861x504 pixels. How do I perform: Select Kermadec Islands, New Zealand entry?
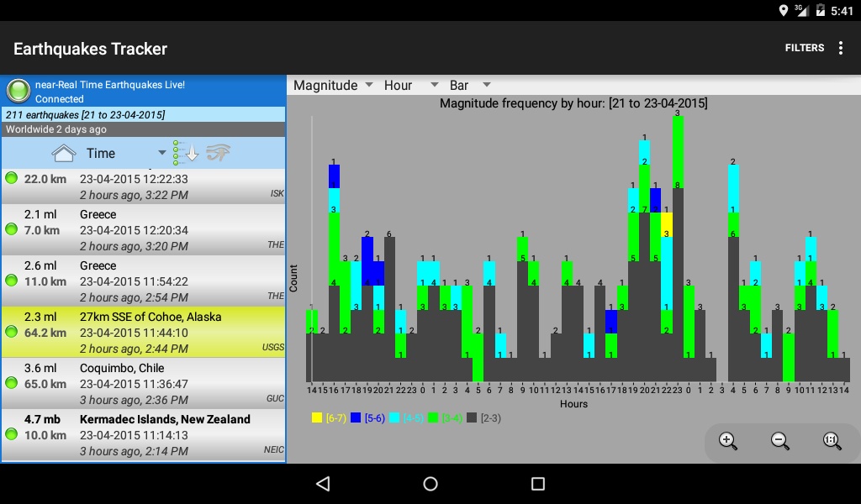[143, 434]
